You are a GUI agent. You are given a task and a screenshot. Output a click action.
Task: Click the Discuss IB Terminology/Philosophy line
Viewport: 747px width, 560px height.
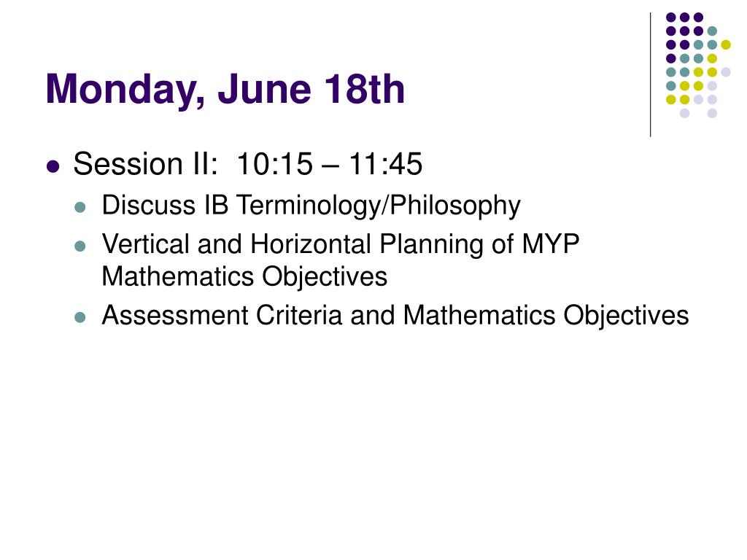coord(311,206)
